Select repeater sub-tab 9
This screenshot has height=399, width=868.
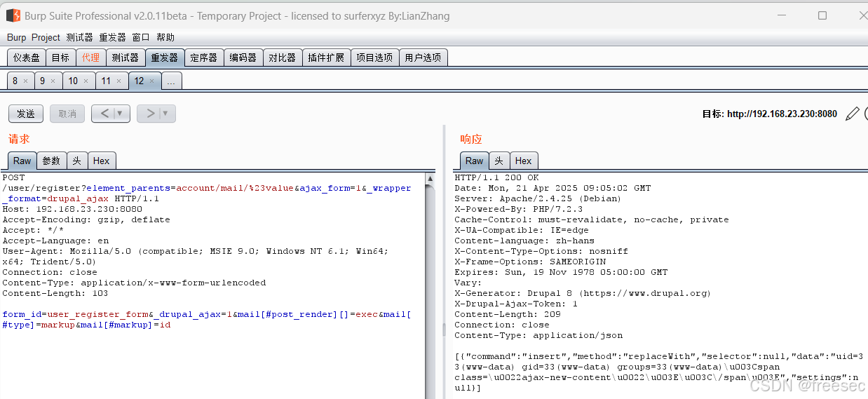[x=42, y=81]
